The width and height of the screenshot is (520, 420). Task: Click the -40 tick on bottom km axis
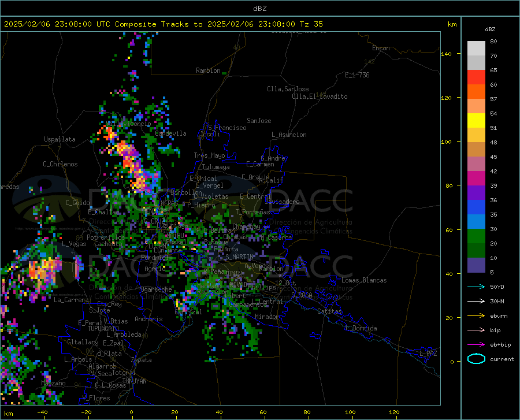(x=42, y=412)
